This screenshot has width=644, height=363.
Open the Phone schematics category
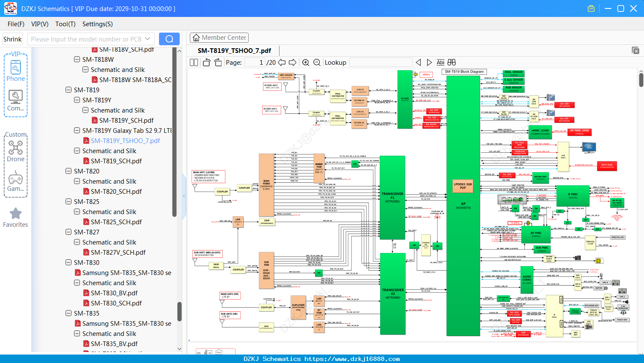(16, 70)
